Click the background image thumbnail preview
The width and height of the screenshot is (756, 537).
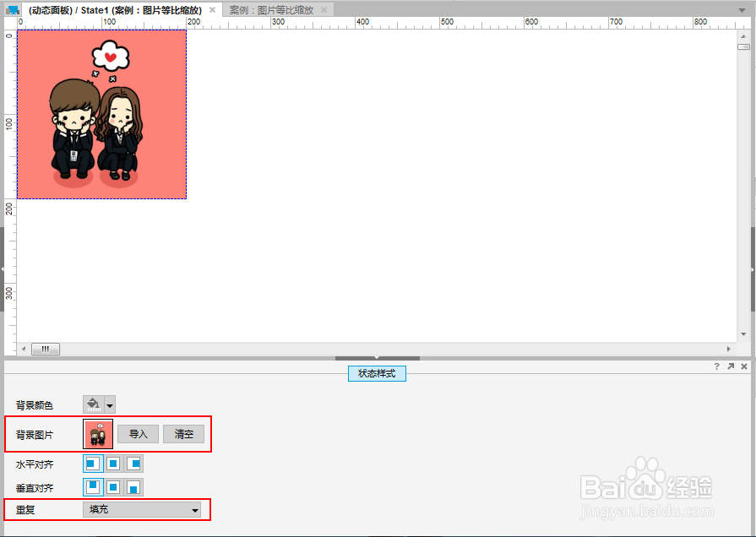coord(98,434)
